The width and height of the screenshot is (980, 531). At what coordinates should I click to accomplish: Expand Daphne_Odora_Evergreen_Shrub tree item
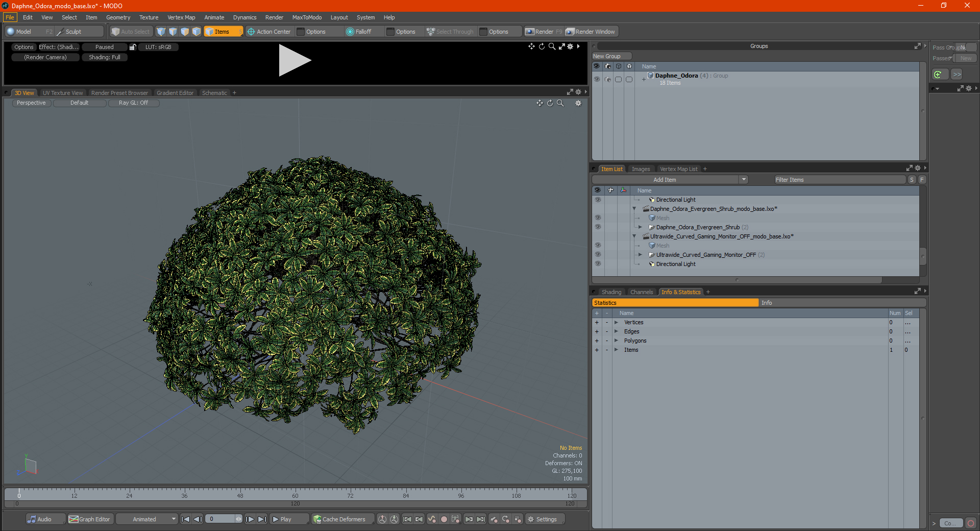[640, 227]
